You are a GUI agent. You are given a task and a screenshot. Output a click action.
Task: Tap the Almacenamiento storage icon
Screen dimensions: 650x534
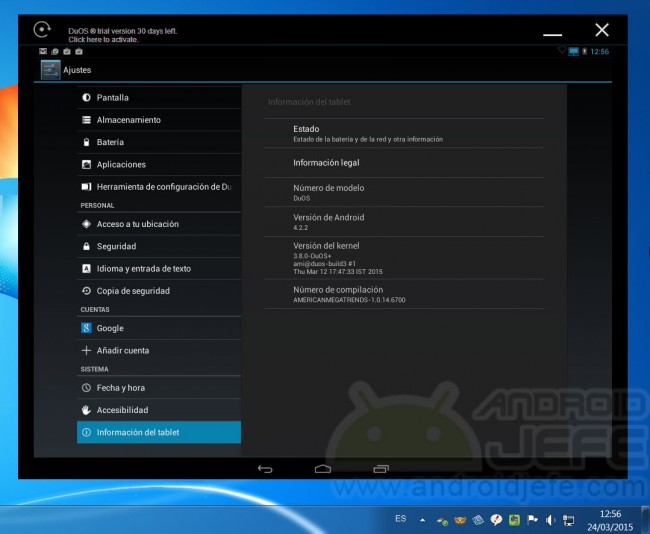(x=86, y=120)
